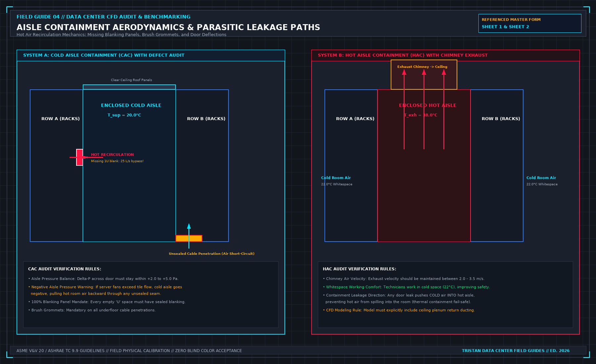Click the 'Negative Aisle Pressure Warning' rule
This screenshot has width=596, height=364.
pyautogui.click(x=105, y=291)
